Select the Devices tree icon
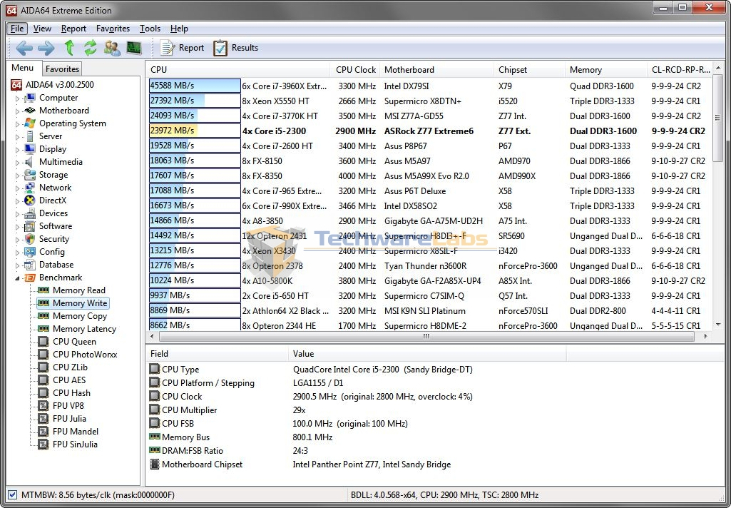731x508 pixels. [30, 213]
